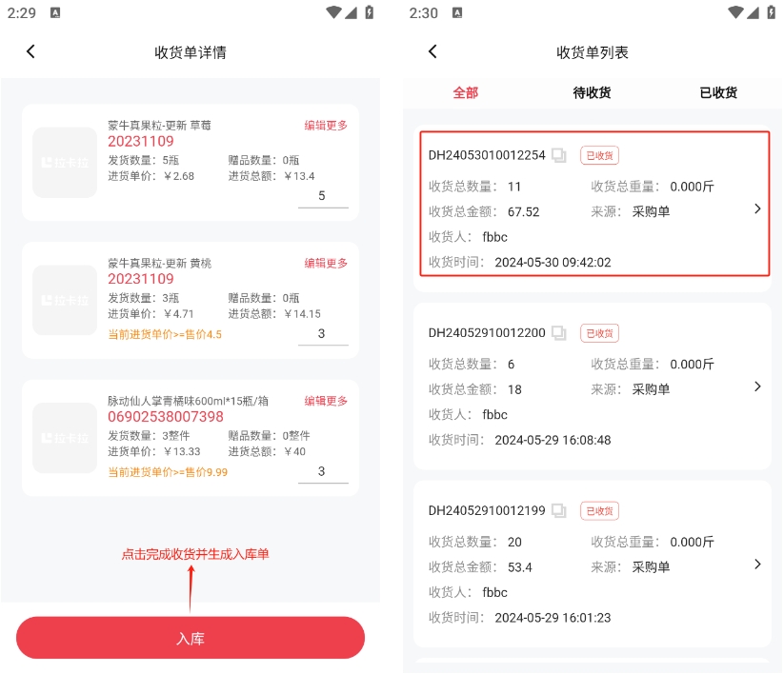Tap product thumbnail for 蒙牛真果粒 黄桃
This screenshot has height=674, width=784.
65,300
